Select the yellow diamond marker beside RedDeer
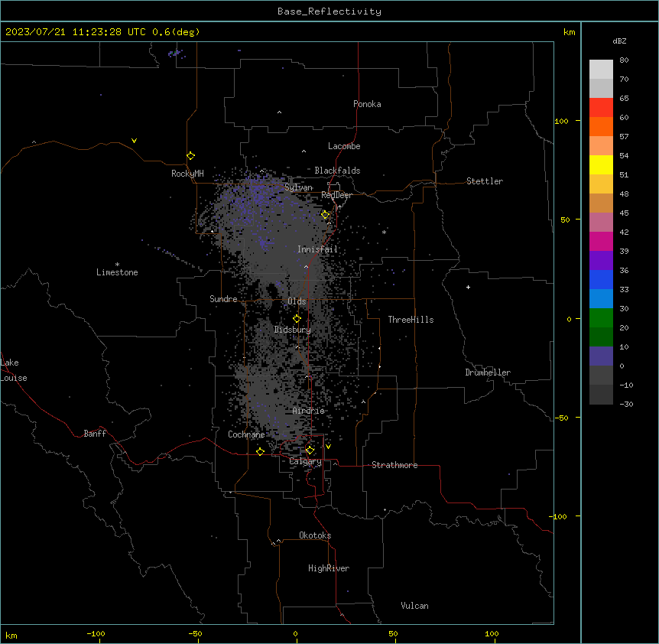This screenshot has width=659, height=644. pos(326,215)
